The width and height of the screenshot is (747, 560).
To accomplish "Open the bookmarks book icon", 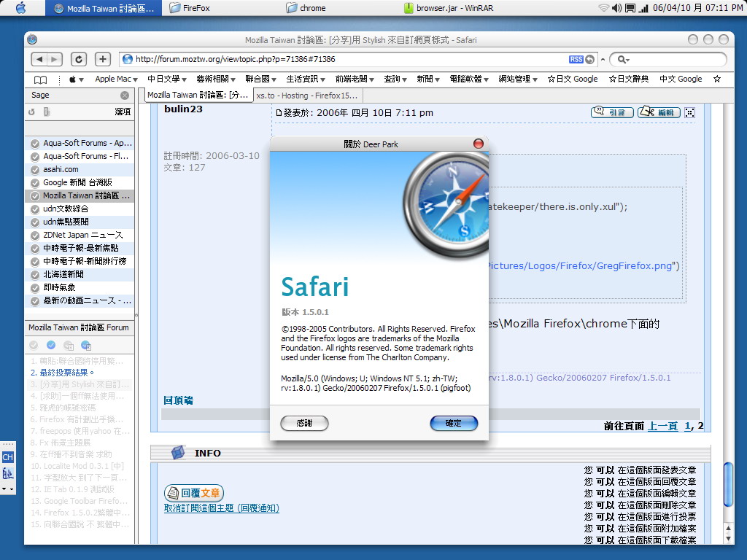I will point(40,79).
